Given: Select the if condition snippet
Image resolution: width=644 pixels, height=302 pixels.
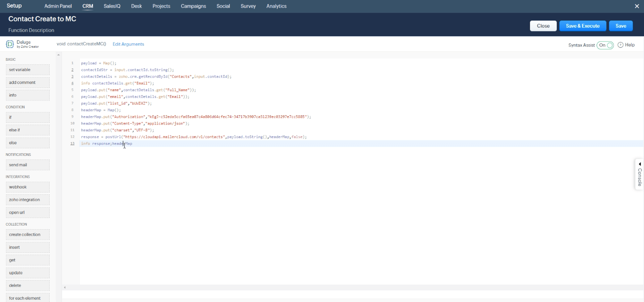Looking at the screenshot, I should point(27,117).
